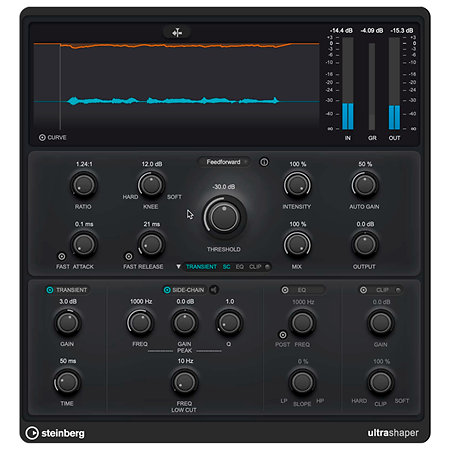Click the Steinberg logo icon
Screen dimensions: 450x450
(x=32, y=433)
